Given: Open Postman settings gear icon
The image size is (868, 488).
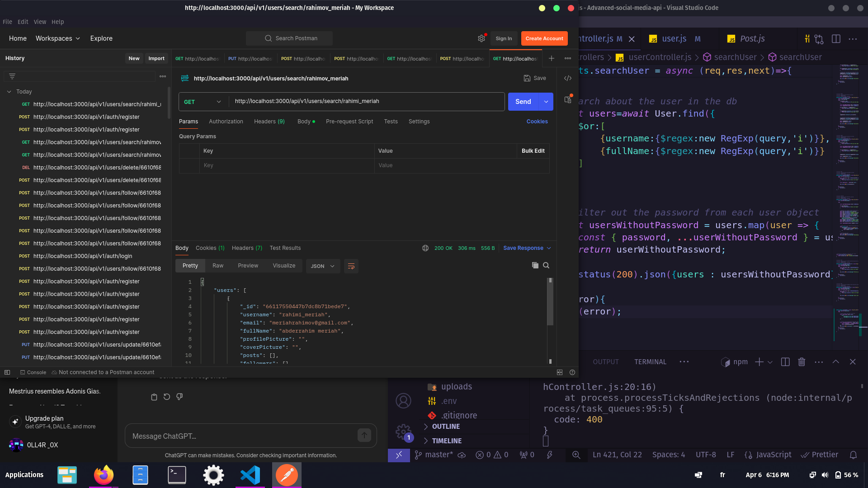Looking at the screenshot, I should (481, 38).
